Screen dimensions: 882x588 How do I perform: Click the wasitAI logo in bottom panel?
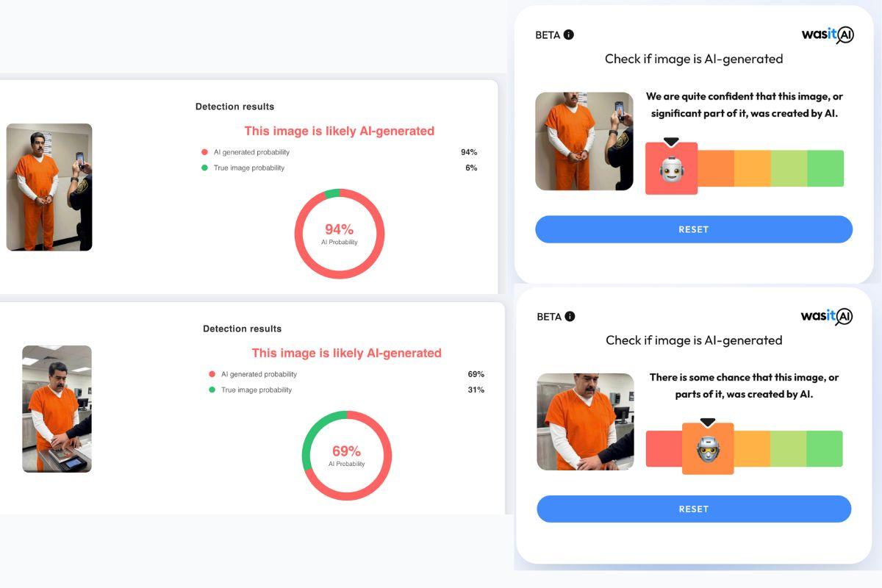coord(826,316)
